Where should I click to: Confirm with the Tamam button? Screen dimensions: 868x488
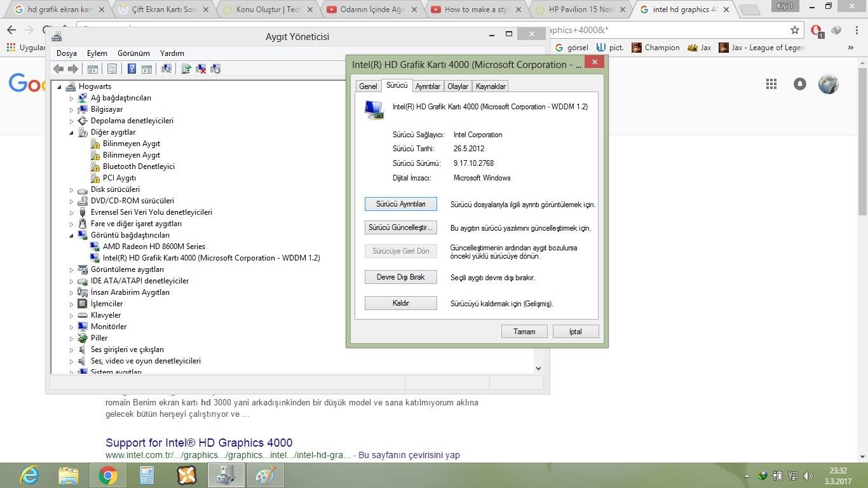pyautogui.click(x=525, y=331)
